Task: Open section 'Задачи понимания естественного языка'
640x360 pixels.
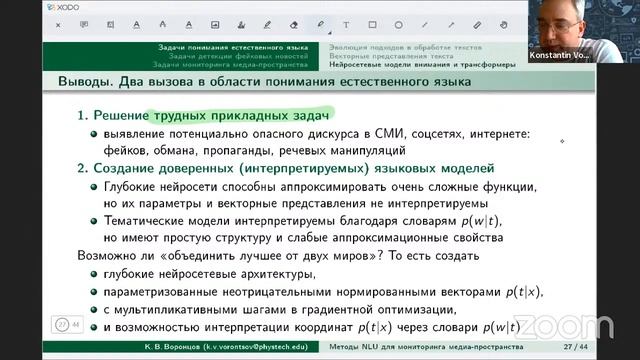Action: [233, 47]
